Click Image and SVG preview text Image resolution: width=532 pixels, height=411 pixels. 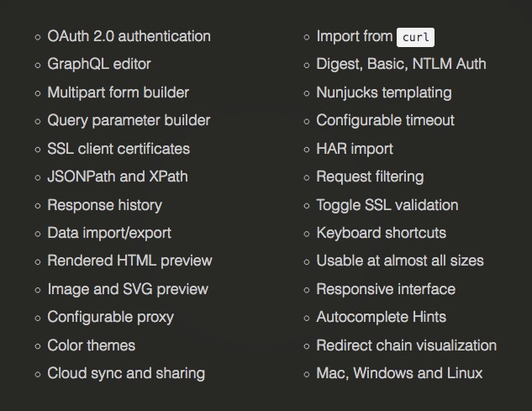[128, 289]
